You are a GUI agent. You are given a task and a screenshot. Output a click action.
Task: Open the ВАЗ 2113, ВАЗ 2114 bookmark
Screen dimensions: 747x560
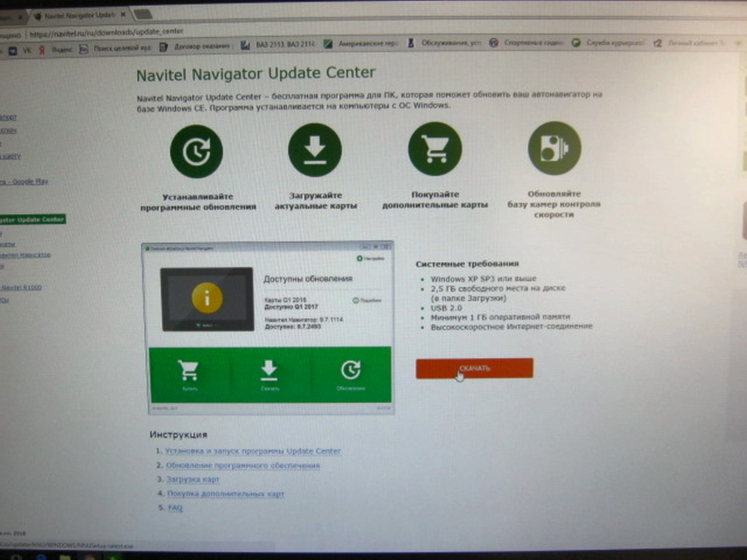pos(277,45)
